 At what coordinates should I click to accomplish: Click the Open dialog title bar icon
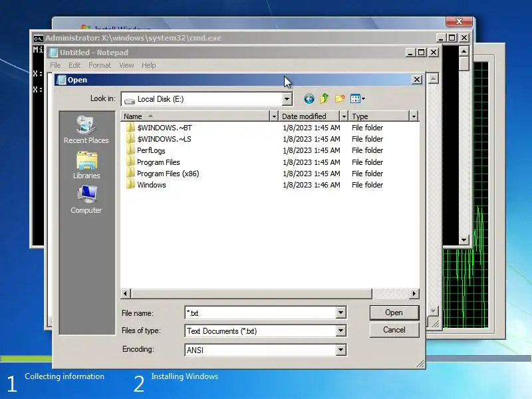(61, 80)
